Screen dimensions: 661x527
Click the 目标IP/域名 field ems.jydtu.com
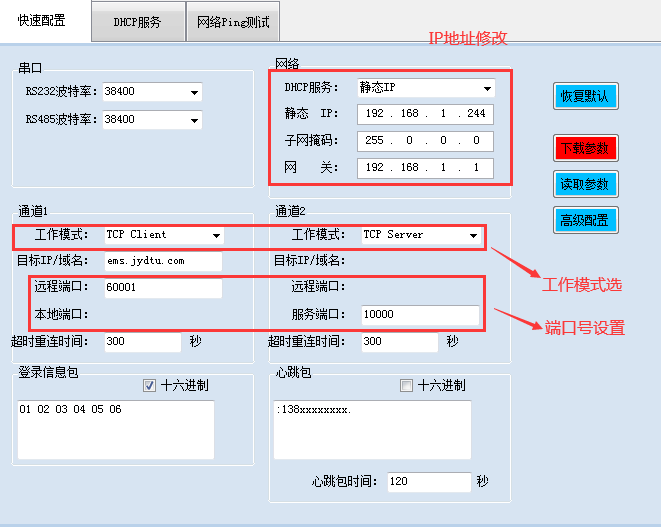coord(162,261)
